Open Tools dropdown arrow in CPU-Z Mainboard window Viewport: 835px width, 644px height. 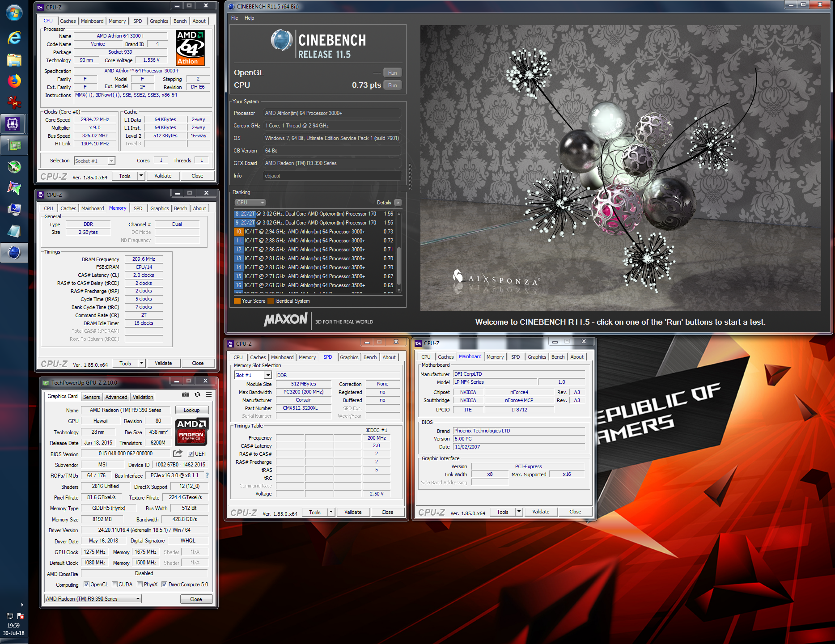519,512
